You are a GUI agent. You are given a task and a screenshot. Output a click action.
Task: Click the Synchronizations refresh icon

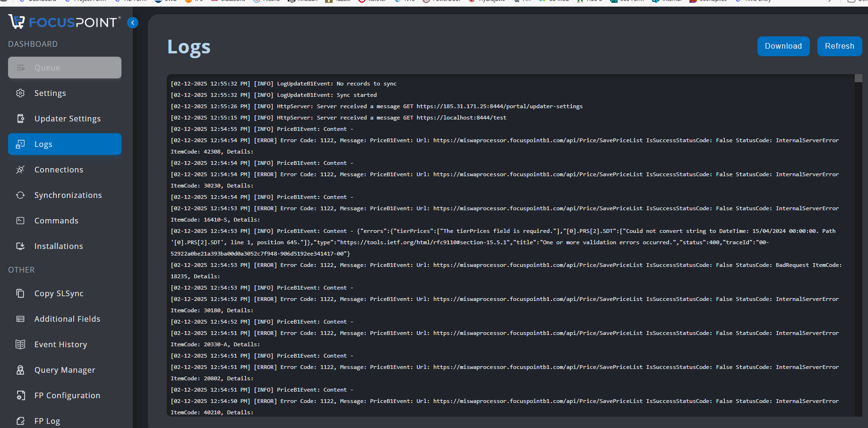20,195
